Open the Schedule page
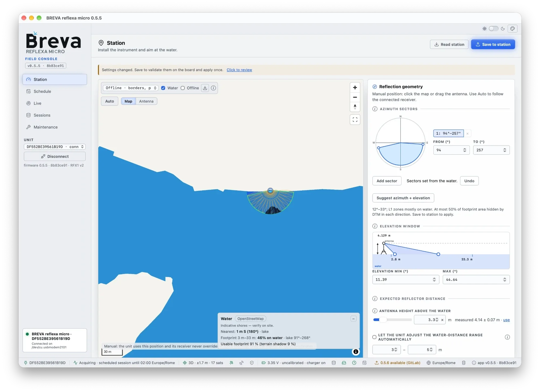This screenshot has height=392, width=540. (x=55, y=92)
